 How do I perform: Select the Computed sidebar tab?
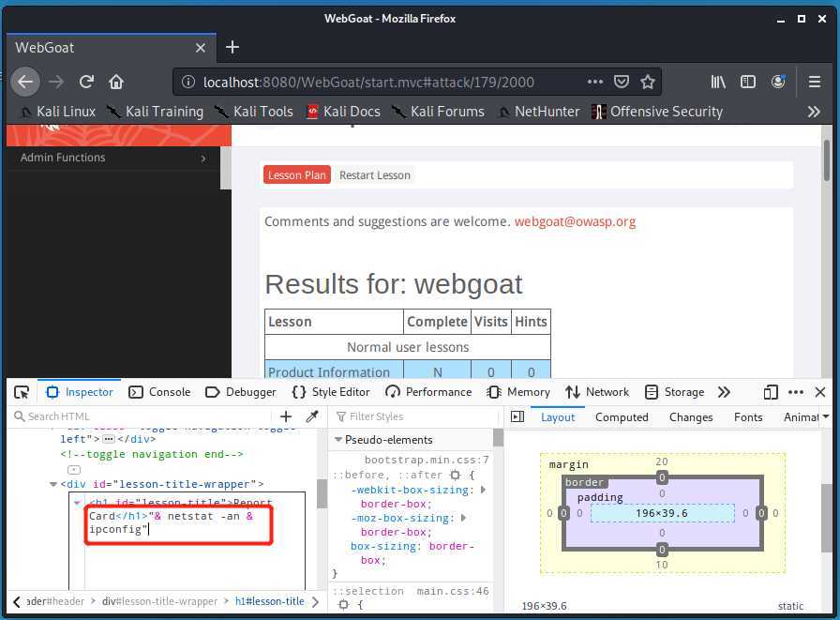(x=622, y=416)
